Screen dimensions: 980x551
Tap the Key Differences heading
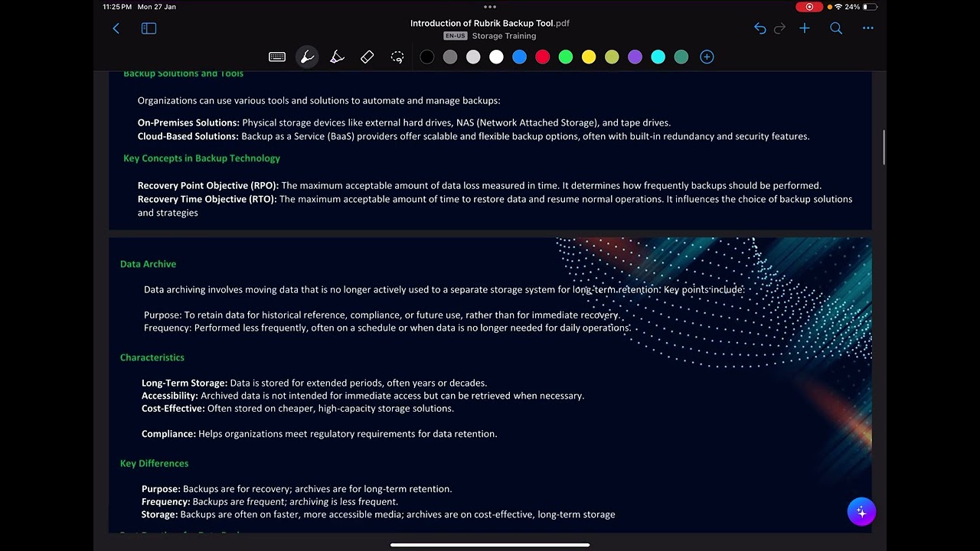point(154,464)
